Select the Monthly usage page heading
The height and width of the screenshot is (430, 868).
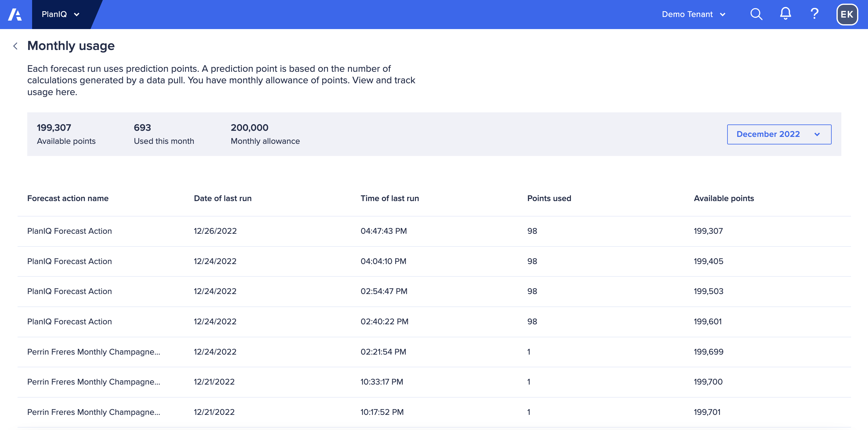point(71,46)
